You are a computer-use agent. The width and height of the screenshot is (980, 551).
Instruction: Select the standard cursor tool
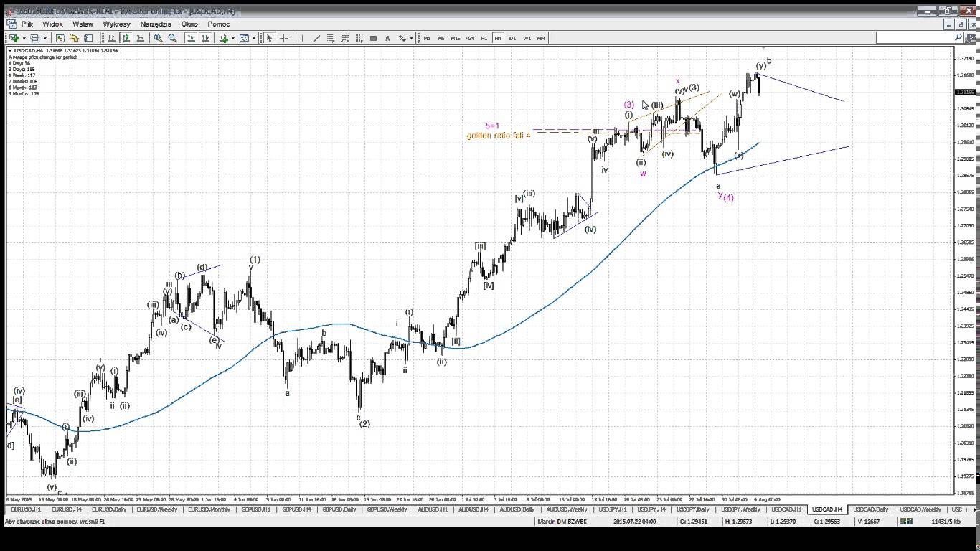click(x=269, y=38)
